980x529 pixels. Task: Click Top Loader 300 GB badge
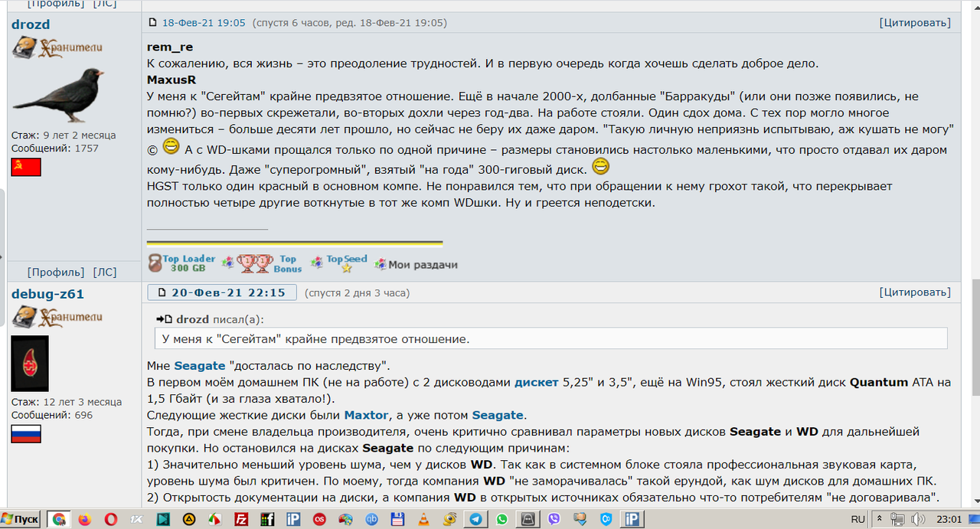point(181,264)
